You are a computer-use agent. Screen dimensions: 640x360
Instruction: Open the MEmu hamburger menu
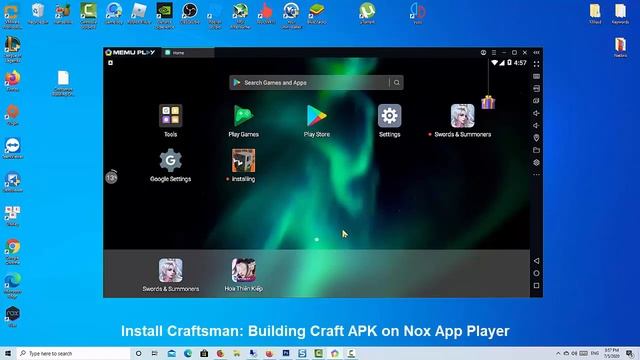click(x=494, y=53)
